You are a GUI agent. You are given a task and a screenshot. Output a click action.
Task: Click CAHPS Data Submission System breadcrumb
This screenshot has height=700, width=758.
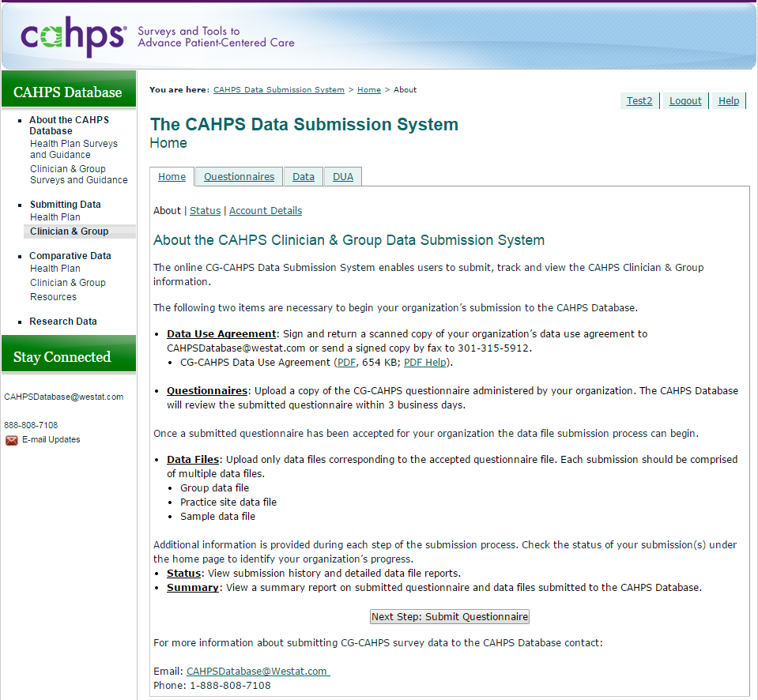(x=279, y=90)
